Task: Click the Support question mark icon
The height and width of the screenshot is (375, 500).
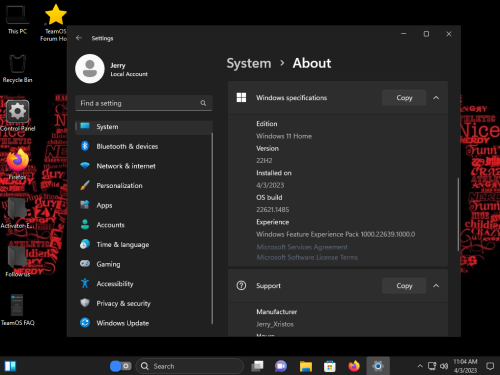Action: click(x=241, y=286)
